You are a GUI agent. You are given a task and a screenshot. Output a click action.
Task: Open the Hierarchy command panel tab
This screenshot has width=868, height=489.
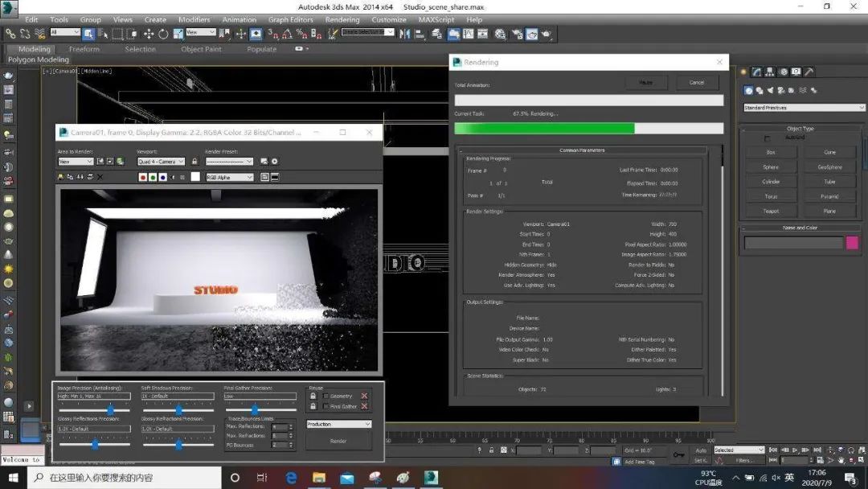(x=770, y=72)
